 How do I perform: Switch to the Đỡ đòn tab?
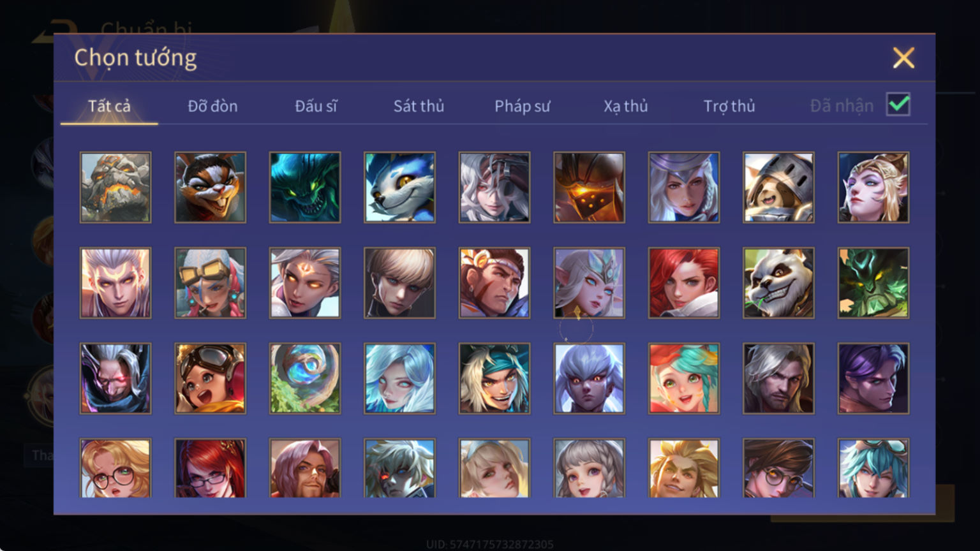point(212,106)
